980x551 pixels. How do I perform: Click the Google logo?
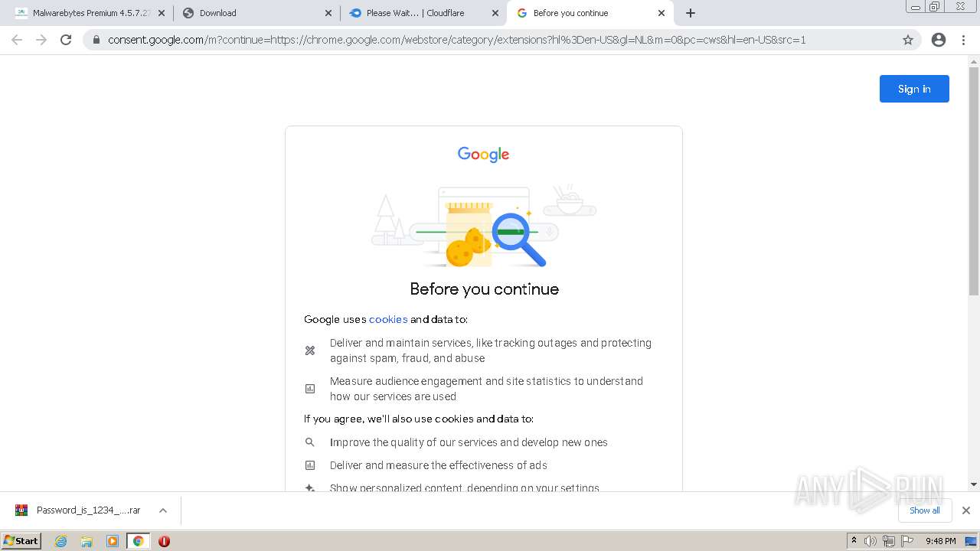(483, 155)
